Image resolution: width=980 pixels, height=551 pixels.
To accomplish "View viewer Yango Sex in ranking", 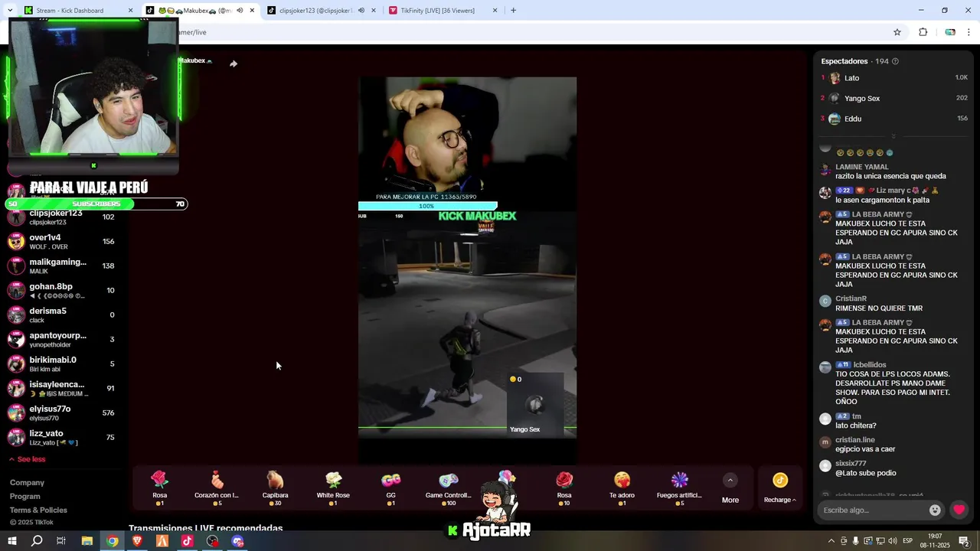I will (893, 99).
